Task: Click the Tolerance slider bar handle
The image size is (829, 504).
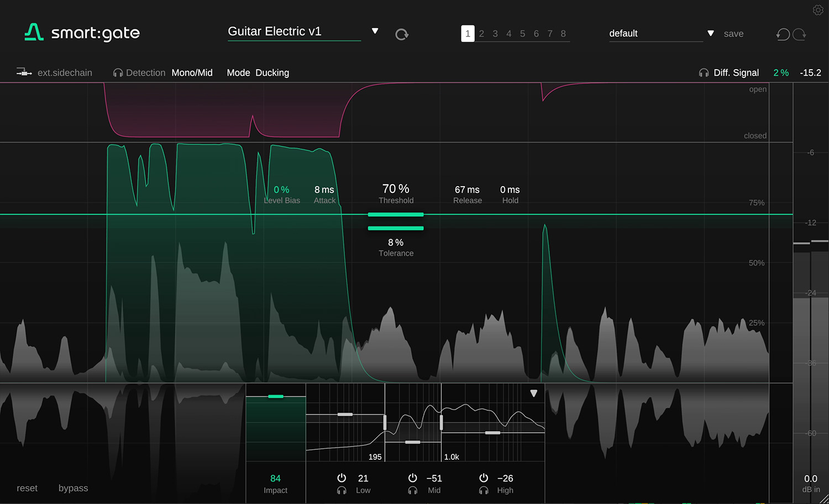Action: click(396, 228)
